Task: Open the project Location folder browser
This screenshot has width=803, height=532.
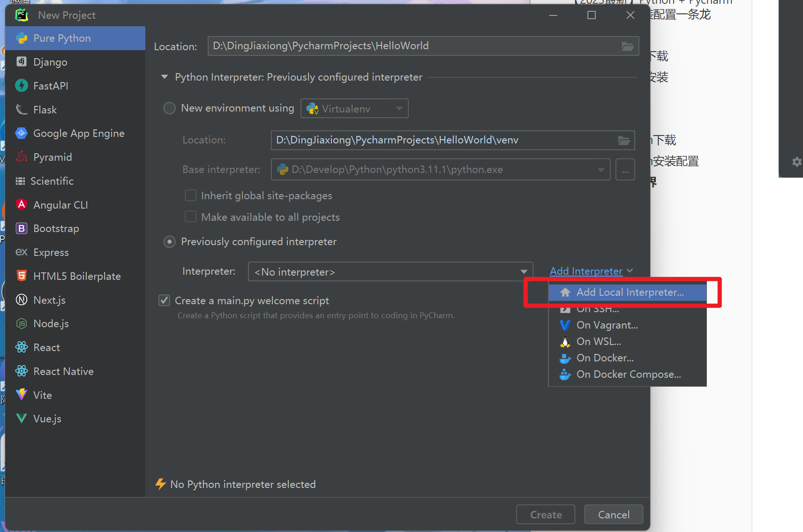Action: pyautogui.click(x=627, y=45)
